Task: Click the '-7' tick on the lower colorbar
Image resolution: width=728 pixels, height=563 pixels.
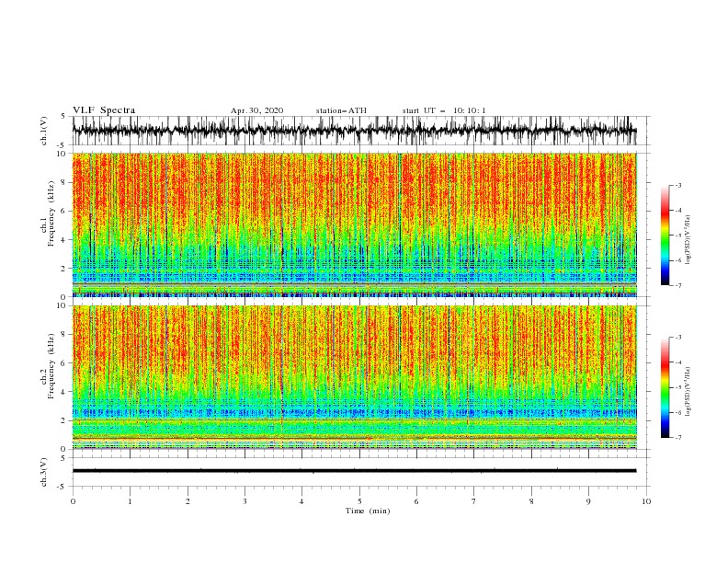Action: click(x=677, y=438)
